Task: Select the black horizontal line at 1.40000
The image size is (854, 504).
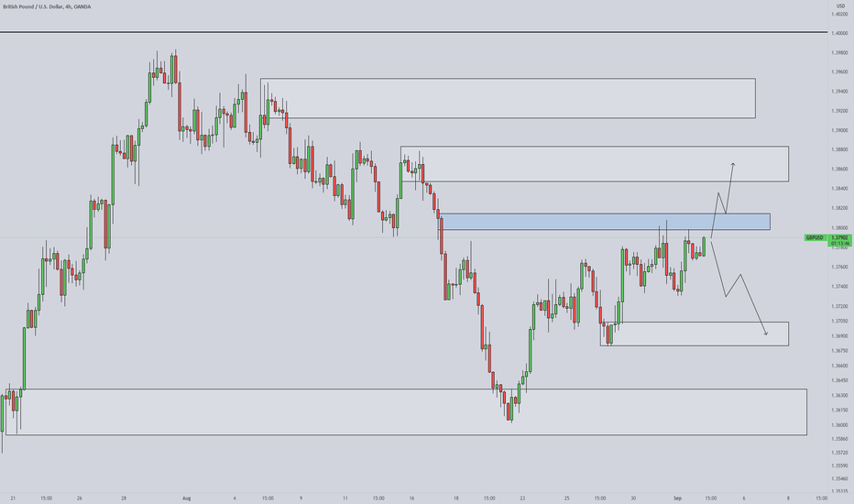Action: pos(413,33)
